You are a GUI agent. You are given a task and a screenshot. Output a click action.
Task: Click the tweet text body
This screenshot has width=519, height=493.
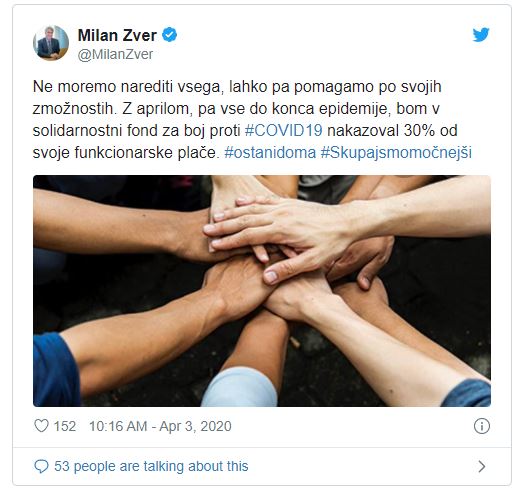coord(252,120)
